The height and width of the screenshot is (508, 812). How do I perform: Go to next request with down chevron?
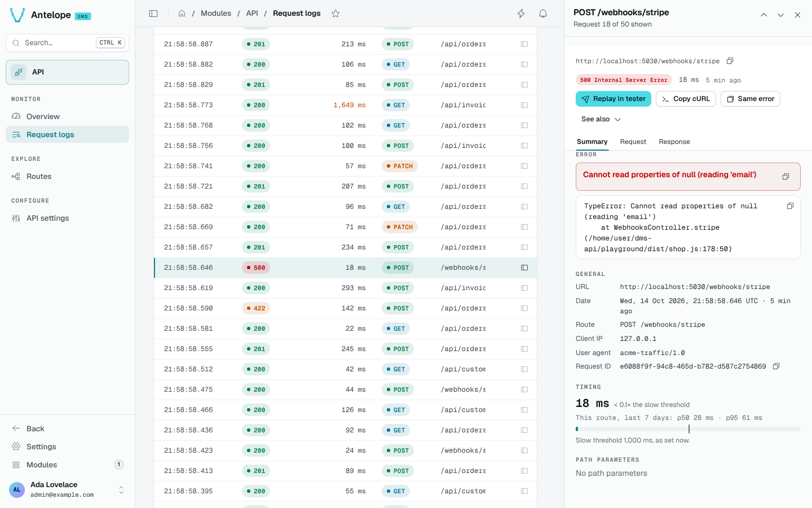coord(780,15)
